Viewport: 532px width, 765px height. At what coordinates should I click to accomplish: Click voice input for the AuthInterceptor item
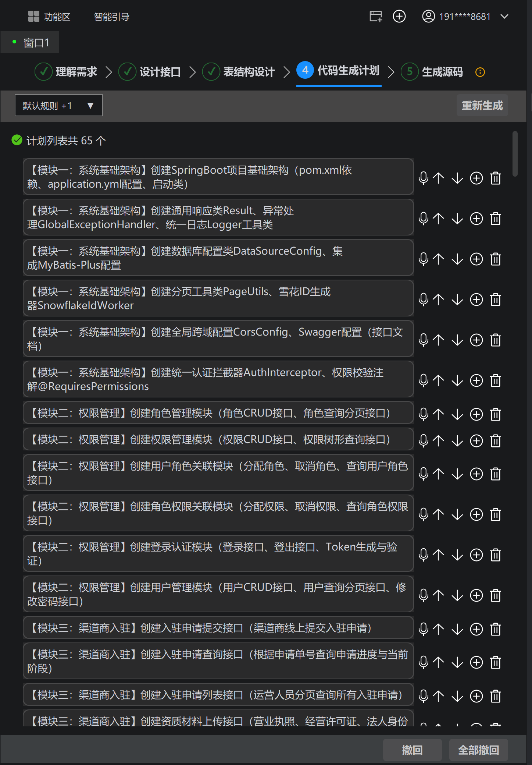click(x=424, y=380)
